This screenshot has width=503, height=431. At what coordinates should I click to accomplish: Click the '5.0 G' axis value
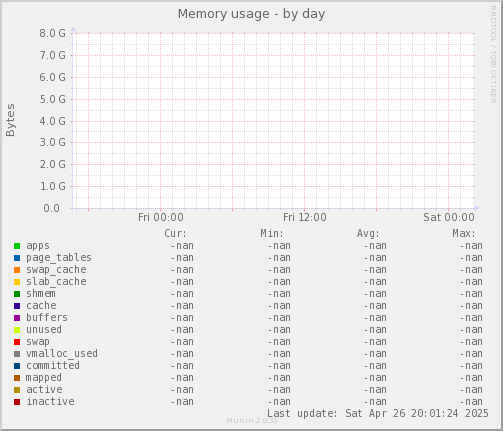pyautogui.click(x=53, y=99)
